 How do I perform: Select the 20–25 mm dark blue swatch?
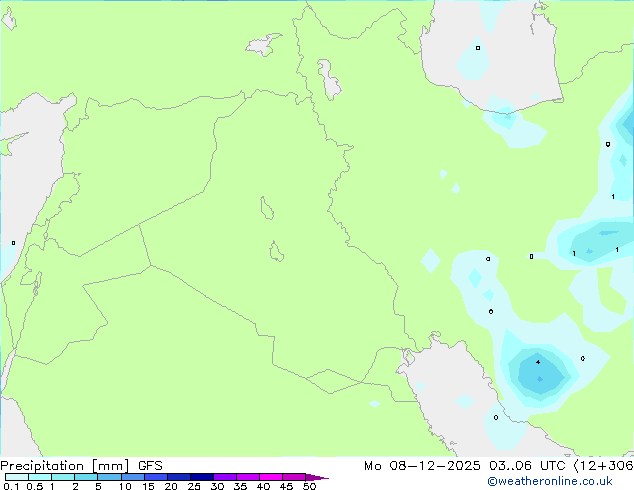178,477
